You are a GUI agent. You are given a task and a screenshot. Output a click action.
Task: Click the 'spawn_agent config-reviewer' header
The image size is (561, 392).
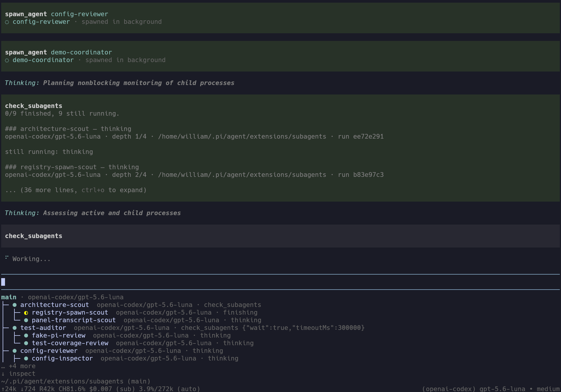(x=57, y=14)
